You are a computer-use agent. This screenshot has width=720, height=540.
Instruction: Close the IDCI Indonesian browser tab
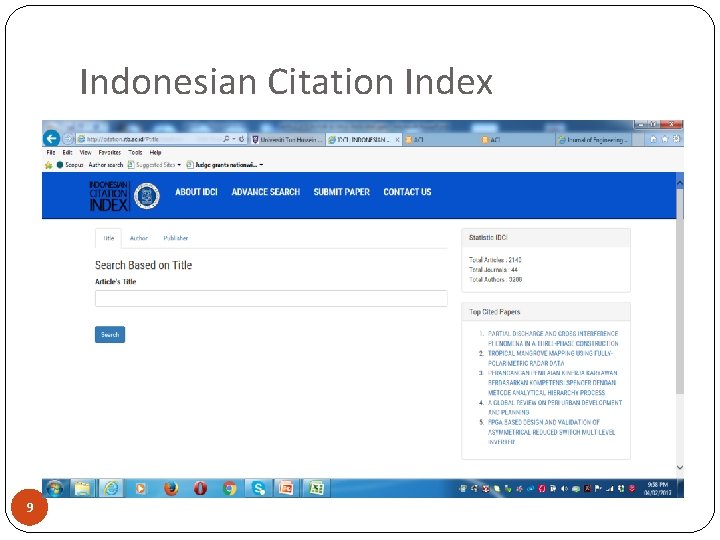tap(397, 139)
